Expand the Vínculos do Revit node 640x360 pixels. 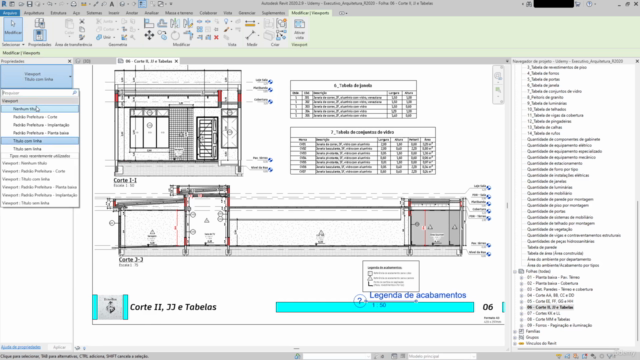[x=515, y=344]
